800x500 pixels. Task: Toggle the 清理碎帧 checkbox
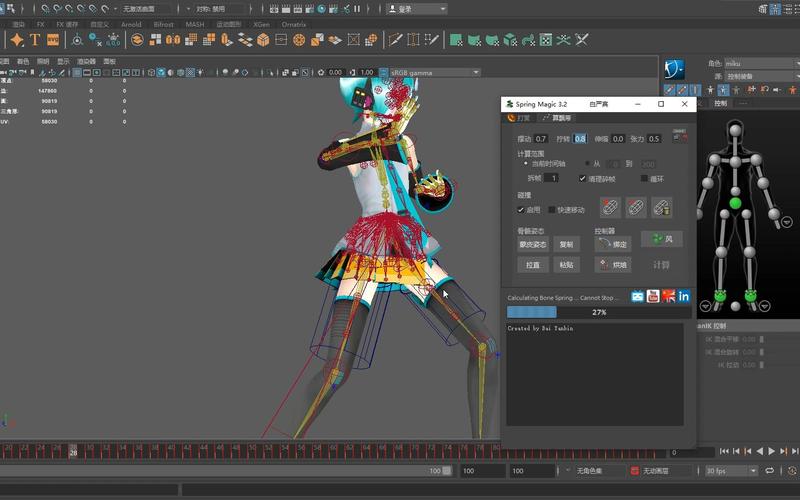click(x=582, y=178)
